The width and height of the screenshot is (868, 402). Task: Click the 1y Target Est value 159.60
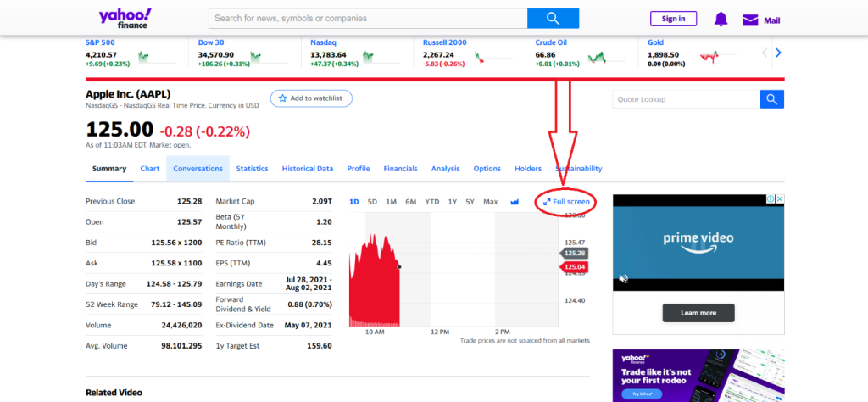[320, 345]
